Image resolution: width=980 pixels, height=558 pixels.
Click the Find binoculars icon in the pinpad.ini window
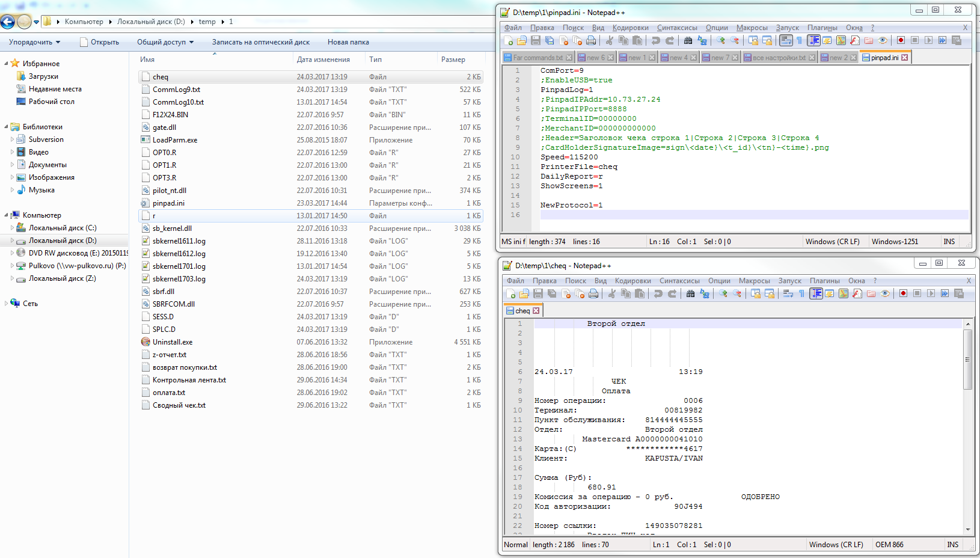click(x=688, y=40)
